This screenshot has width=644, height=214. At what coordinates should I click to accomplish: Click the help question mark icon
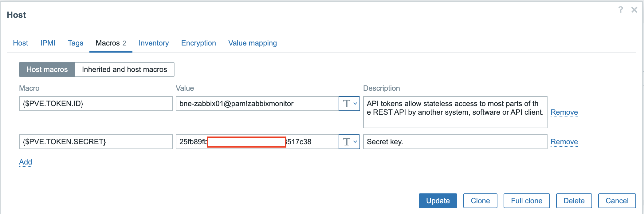621,10
